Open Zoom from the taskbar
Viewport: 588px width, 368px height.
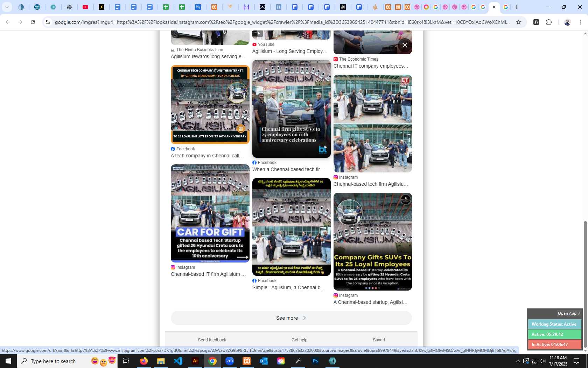[230, 361]
